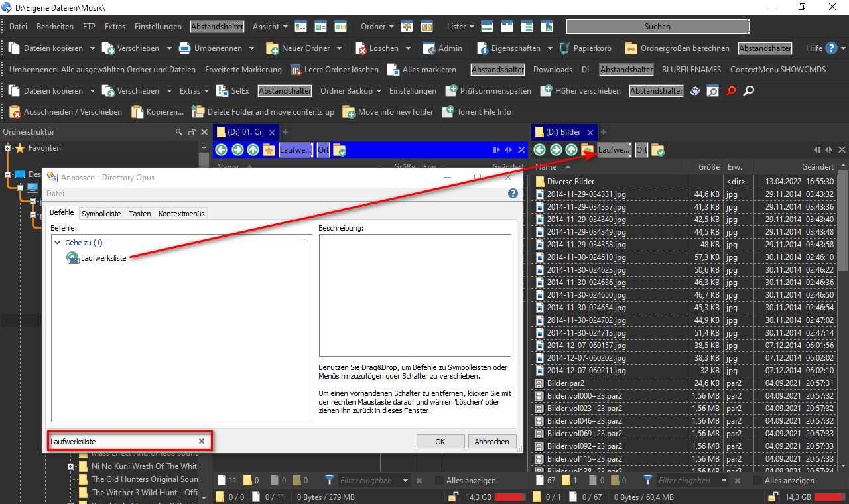
Task: Open the Ansicht dropdown
Action: (270, 27)
